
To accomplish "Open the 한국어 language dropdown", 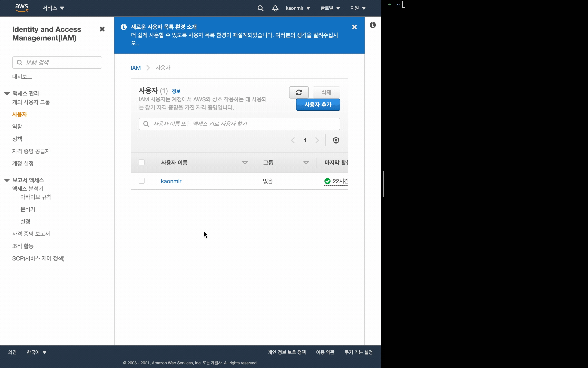I will 37,352.
